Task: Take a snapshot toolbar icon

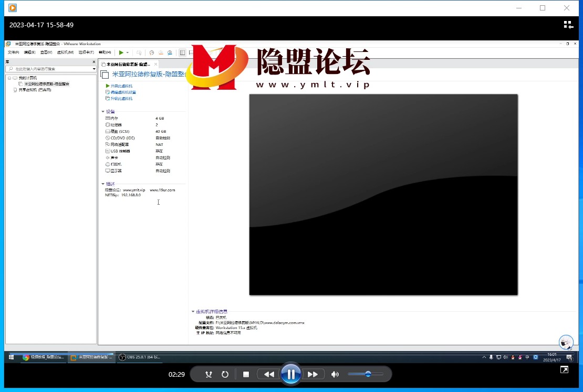Action: 151,53
